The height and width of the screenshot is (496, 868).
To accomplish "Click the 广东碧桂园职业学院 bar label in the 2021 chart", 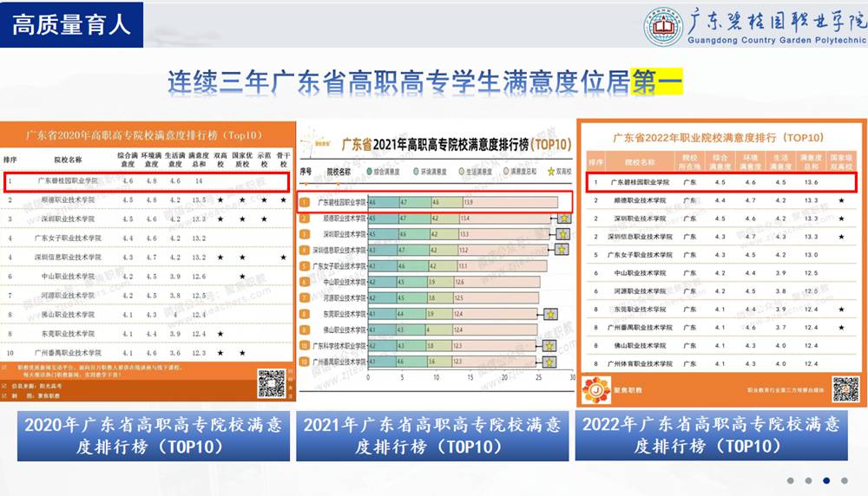I will click(341, 202).
